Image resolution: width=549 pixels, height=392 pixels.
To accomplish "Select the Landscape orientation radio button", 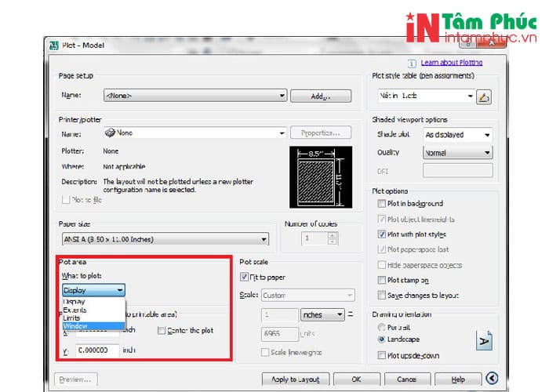I will click(x=382, y=339).
